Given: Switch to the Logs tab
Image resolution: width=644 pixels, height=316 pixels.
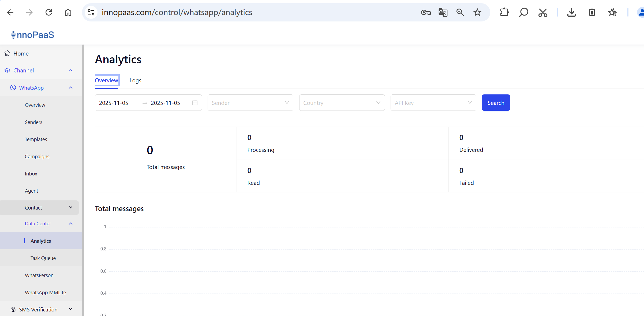Looking at the screenshot, I should (135, 80).
